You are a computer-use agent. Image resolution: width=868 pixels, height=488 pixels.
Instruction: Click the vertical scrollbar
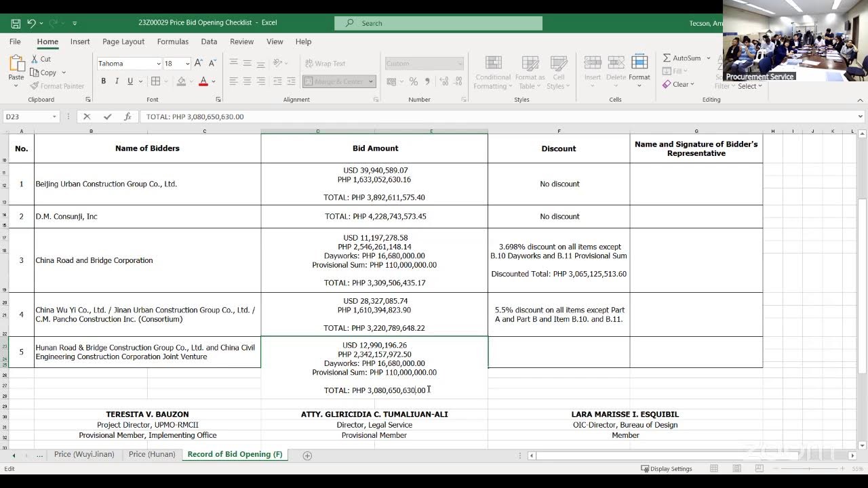(x=861, y=285)
